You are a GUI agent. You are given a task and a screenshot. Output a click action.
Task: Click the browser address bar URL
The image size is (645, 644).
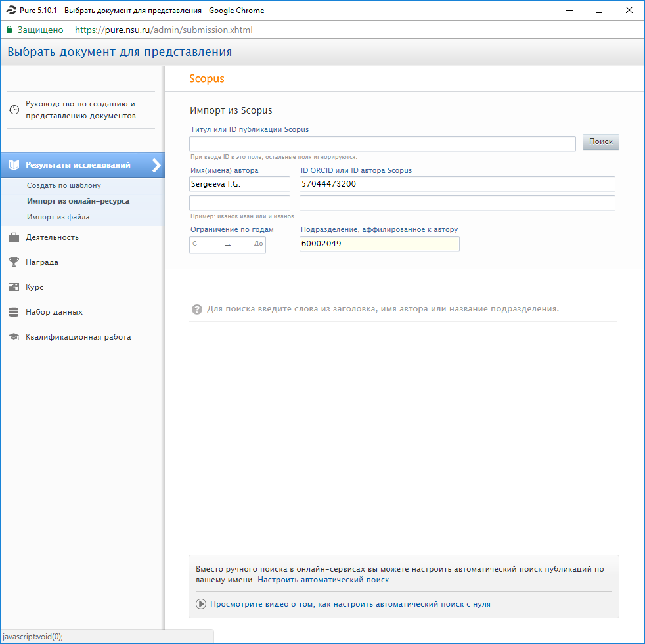[x=164, y=30]
